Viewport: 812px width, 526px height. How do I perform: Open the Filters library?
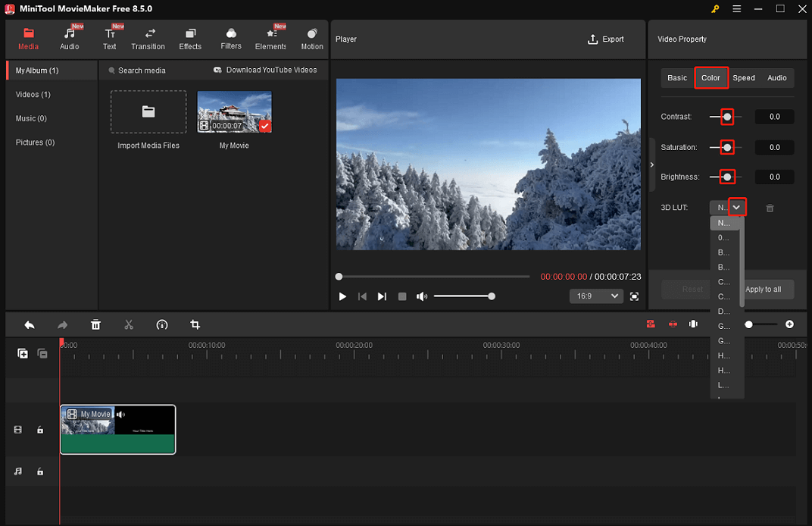tap(231, 38)
